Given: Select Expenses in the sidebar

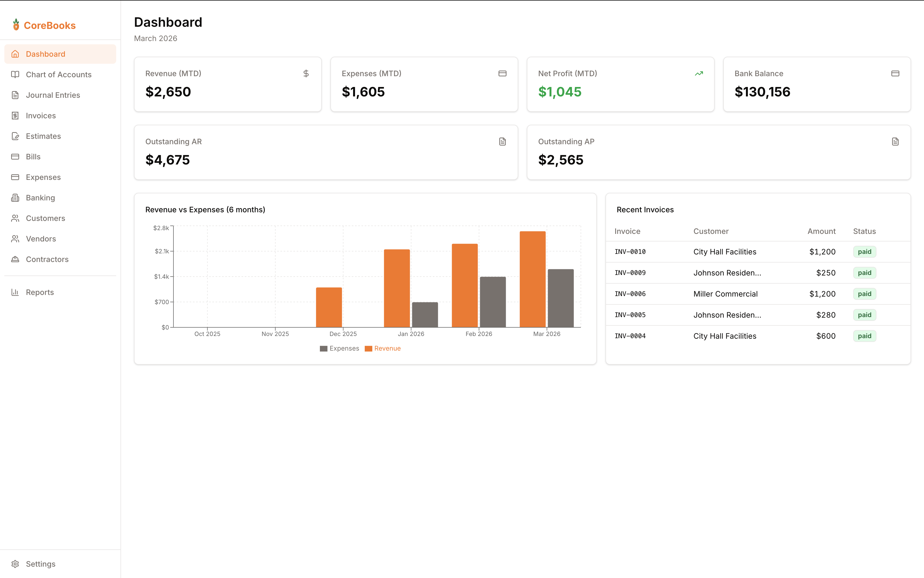Looking at the screenshot, I should click(x=43, y=177).
